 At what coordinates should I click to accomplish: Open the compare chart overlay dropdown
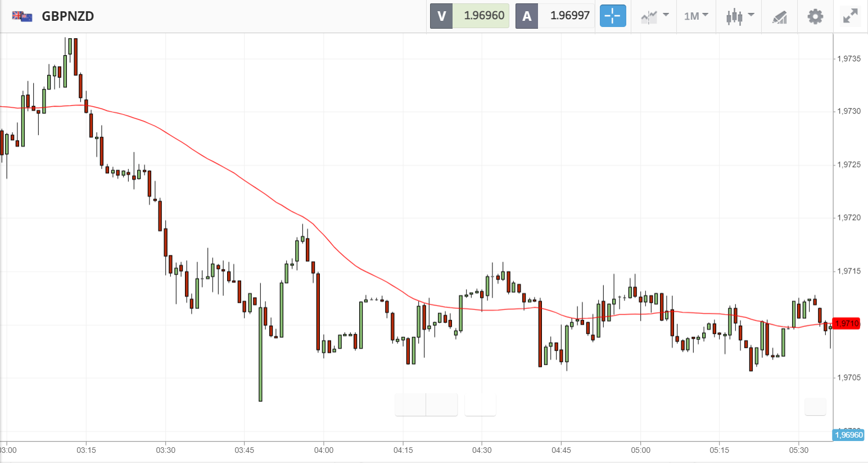tap(654, 16)
